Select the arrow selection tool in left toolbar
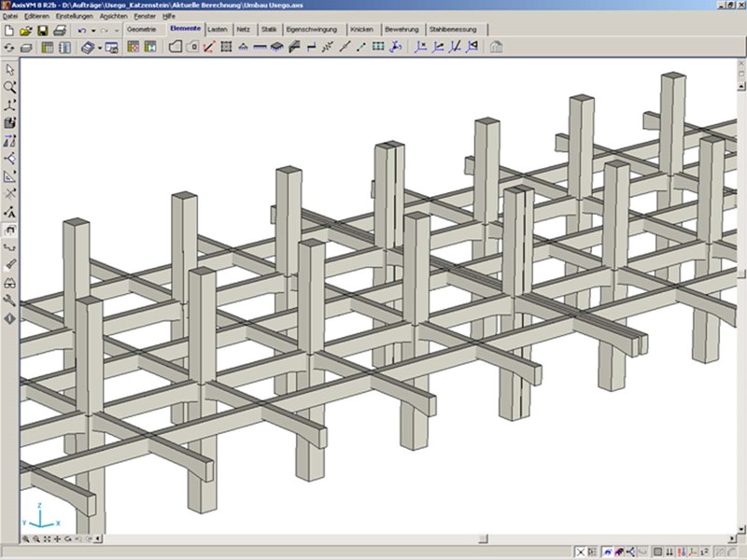This screenshot has width=747, height=560. (x=10, y=70)
